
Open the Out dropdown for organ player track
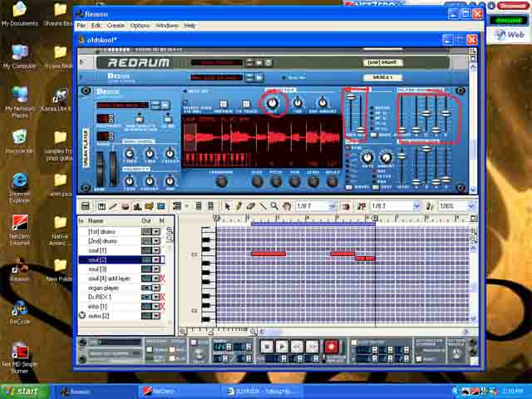click(155, 288)
